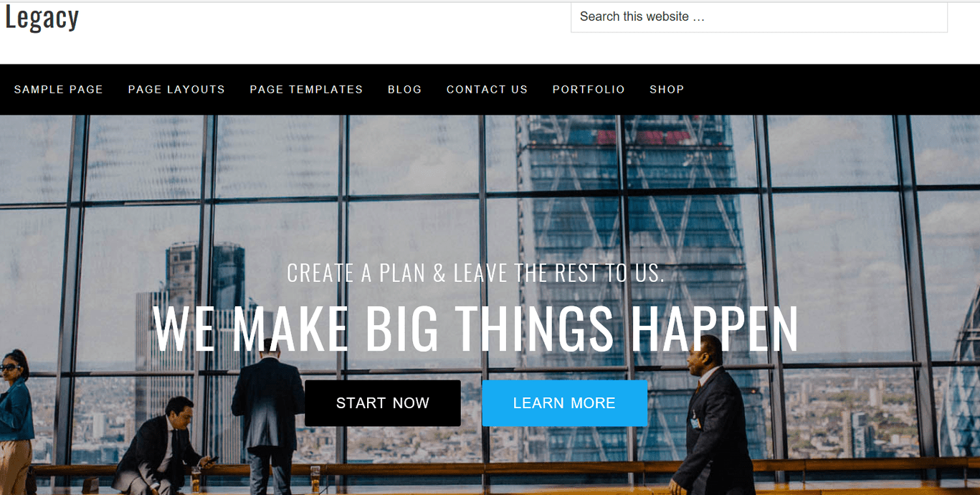This screenshot has width=980, height=495.
Task: Click the Create a Plan tagline text
Action: tap(476, 273)
